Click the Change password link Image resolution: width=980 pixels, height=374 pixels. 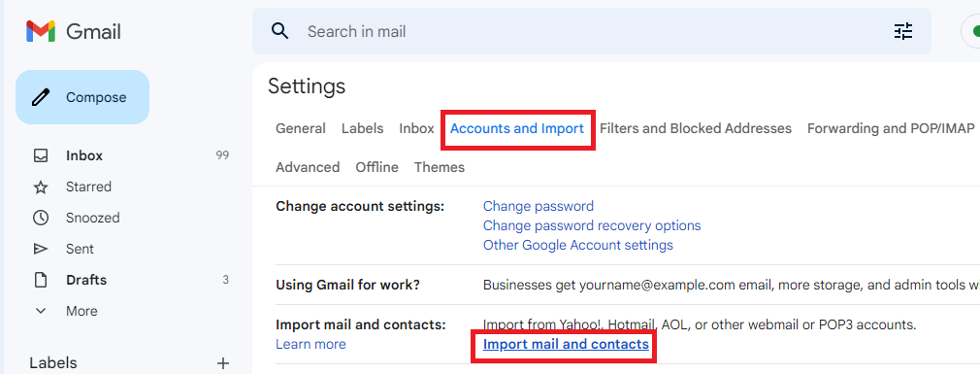tap(539, 206)
